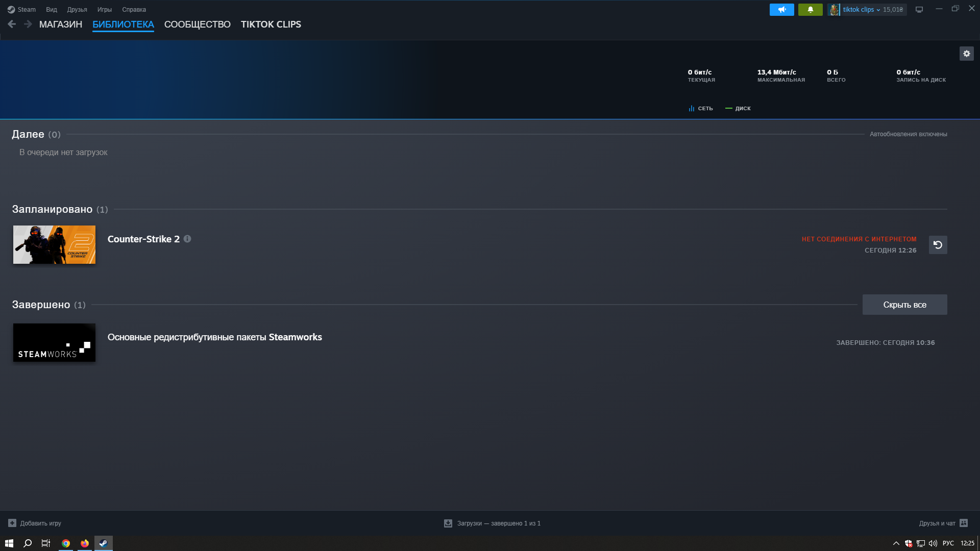980x551 pixels.
Task: Click the tiktok clips profile avatar
Action: coord(834,10)
